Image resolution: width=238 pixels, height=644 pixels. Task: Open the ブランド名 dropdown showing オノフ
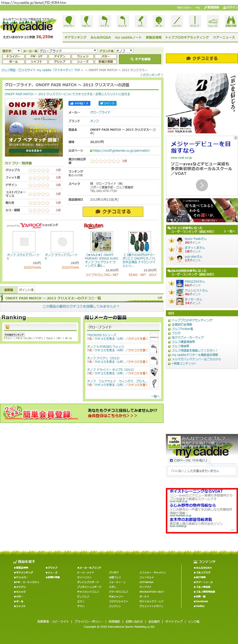click(124, 51)
